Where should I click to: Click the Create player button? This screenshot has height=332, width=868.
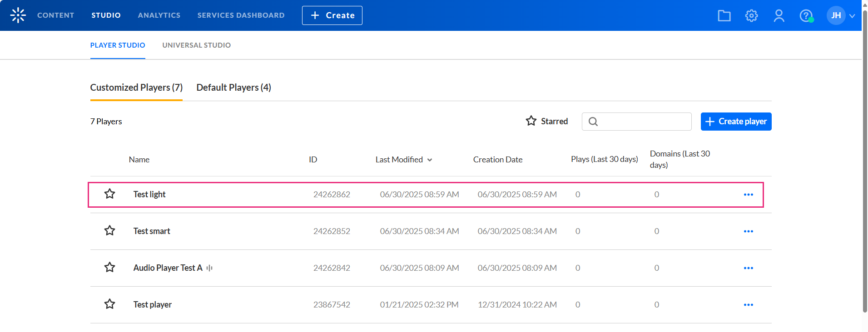click(x=736, y=122)
